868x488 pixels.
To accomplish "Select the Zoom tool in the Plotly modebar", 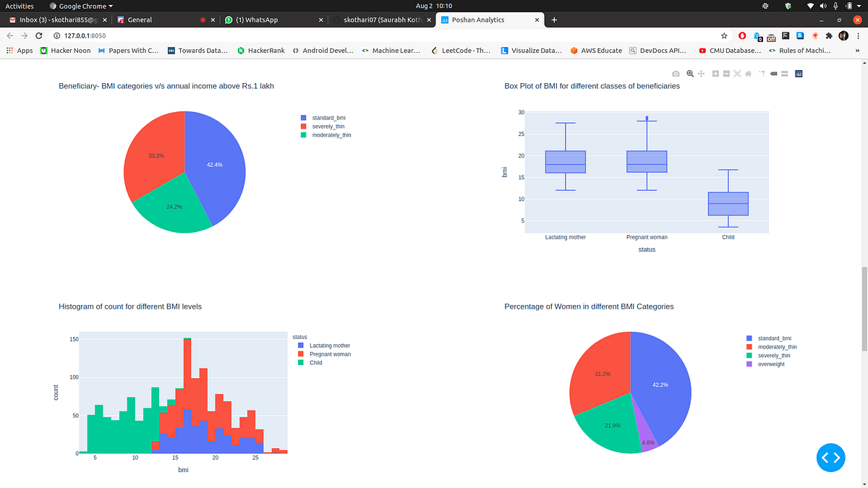I will tap(690, 73).
